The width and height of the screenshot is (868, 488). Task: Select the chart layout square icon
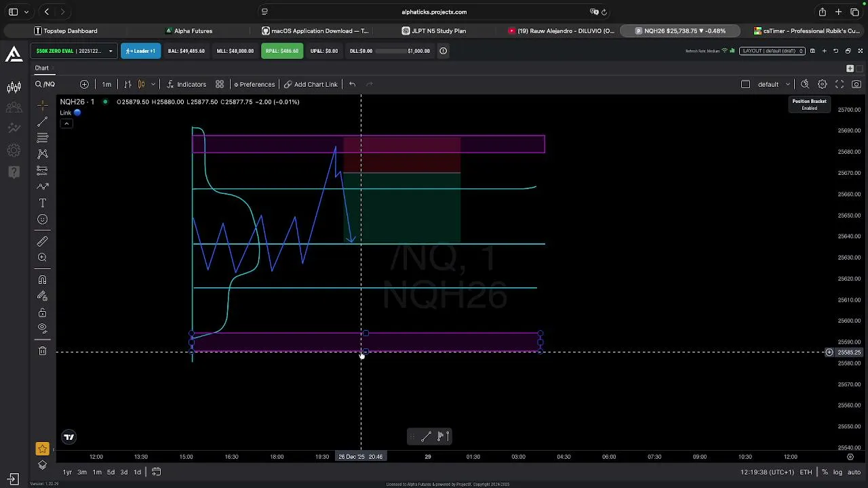745,84
